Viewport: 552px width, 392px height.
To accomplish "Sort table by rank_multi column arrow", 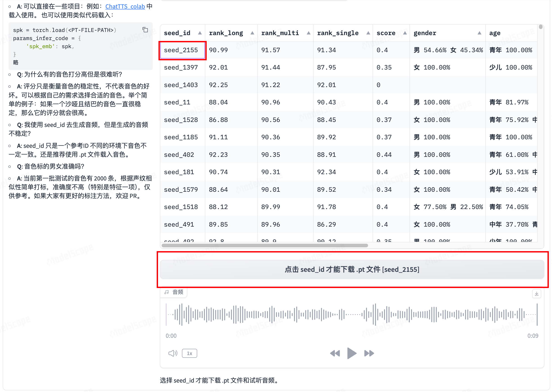I will pyautogui.click(x=308, y=33).
